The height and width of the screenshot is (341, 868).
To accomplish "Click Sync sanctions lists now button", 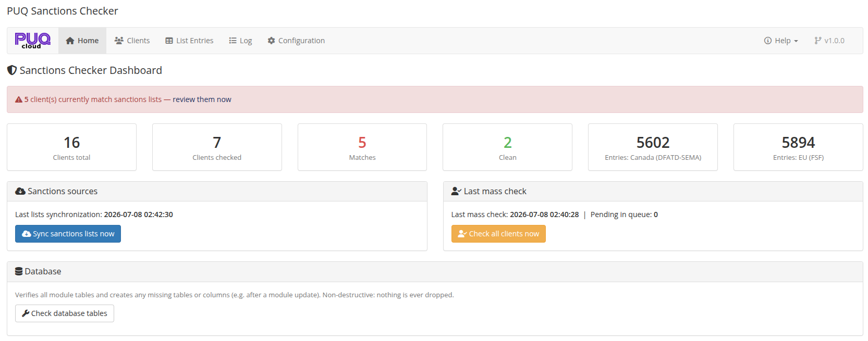I will [x=68, y=234].
